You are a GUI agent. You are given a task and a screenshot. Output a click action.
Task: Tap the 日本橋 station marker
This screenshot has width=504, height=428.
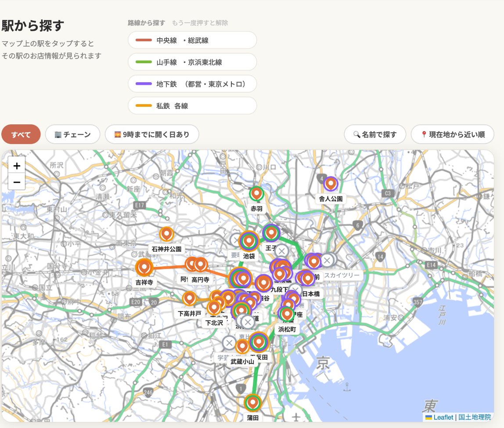(x=308, y=279)
